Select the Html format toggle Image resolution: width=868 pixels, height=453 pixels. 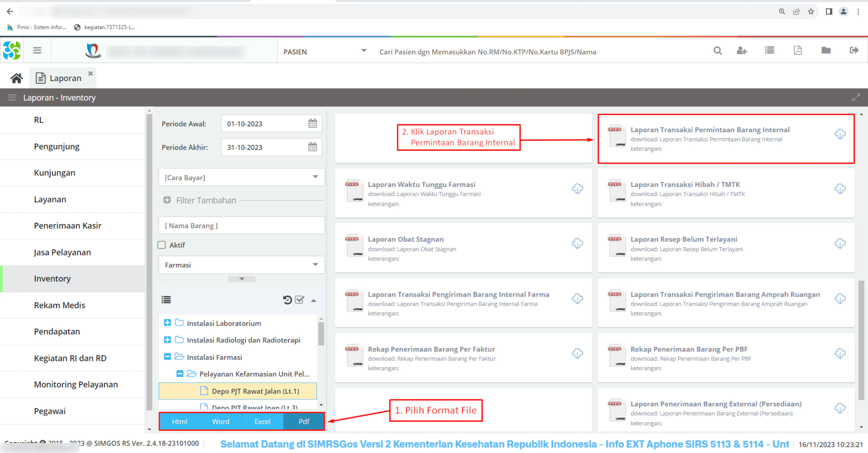click(180, 421)
